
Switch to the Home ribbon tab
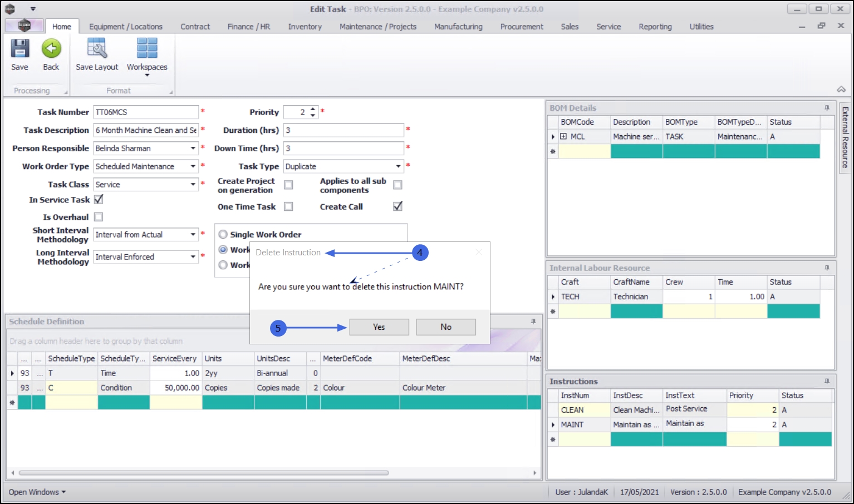click(x=62, y=27)
